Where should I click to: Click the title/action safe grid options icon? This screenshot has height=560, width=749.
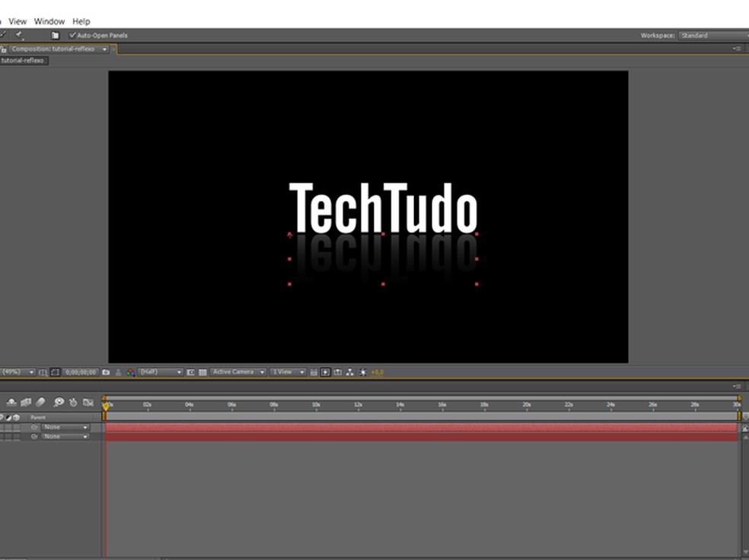click(43, 372)
